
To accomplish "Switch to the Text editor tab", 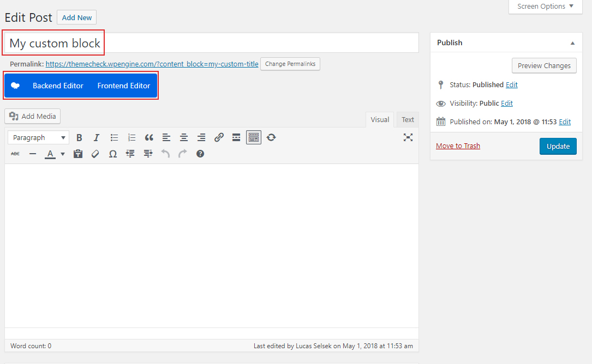I will click(x=408, y=120).
